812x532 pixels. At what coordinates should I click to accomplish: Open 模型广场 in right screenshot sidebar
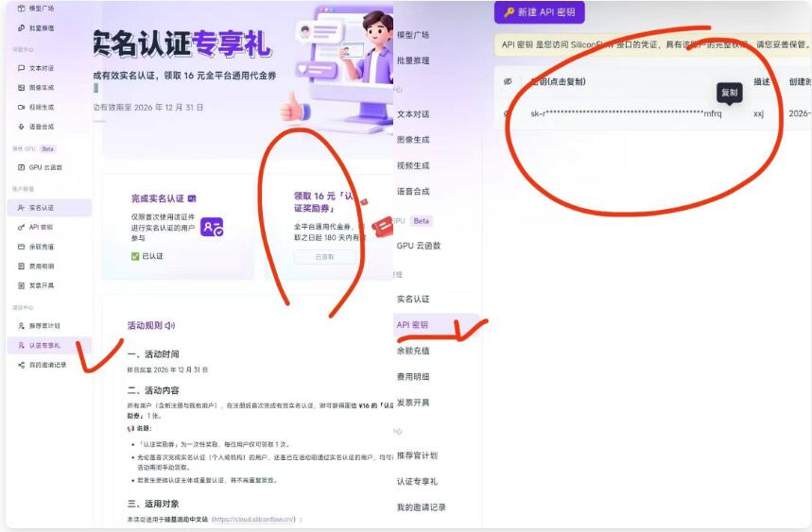[x=413, y=35]
